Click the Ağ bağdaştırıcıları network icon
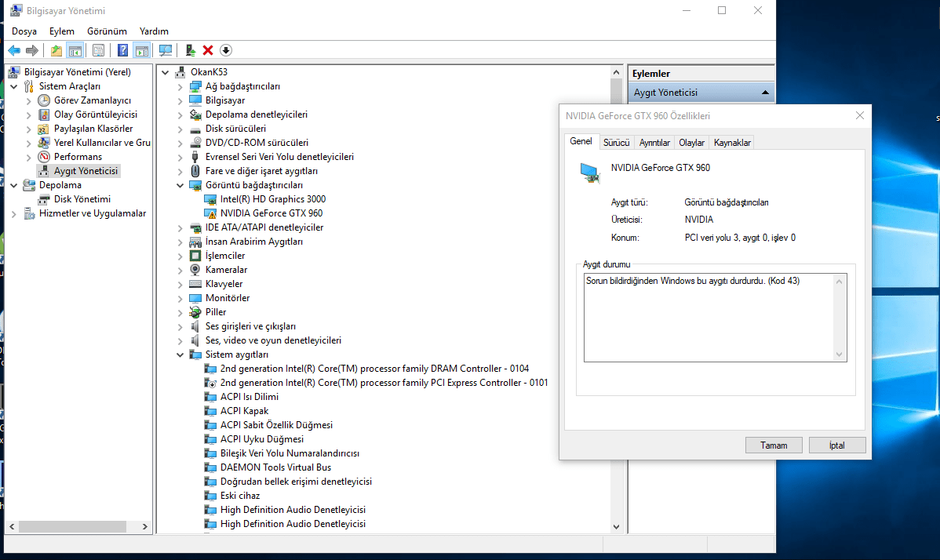The width and height of the screenshot is (940, 560). pyautogui.click(x=195, y=86)
